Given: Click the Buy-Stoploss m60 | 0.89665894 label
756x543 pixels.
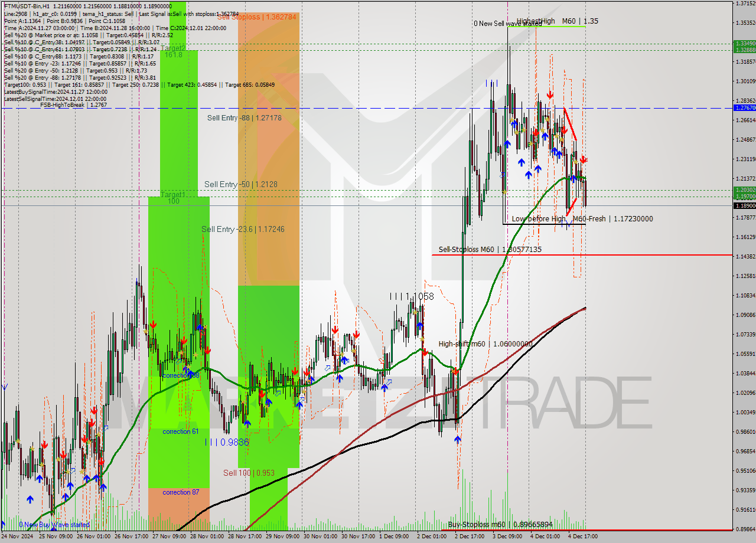Looking at the screenshot, I should [x=500, y=525].
